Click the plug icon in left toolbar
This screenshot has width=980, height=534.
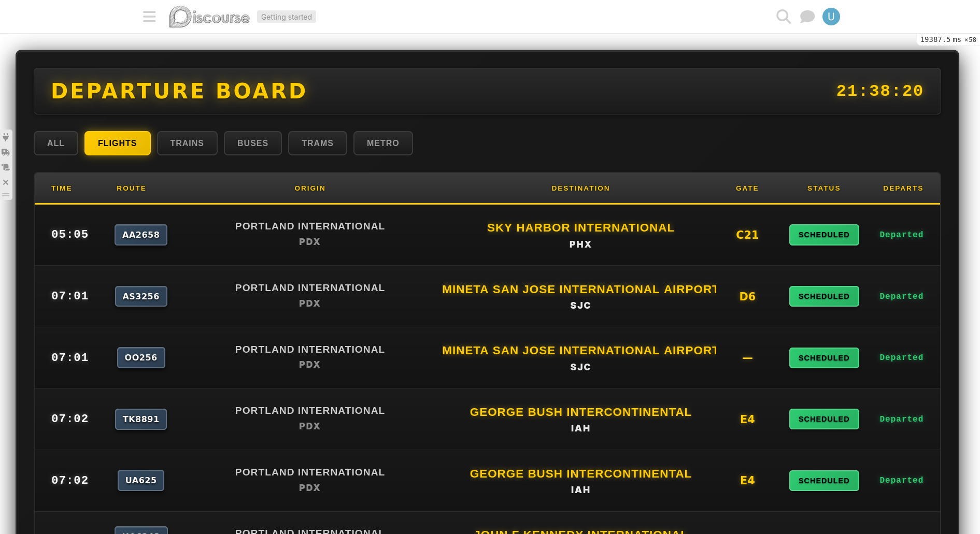tap(6, 137)
